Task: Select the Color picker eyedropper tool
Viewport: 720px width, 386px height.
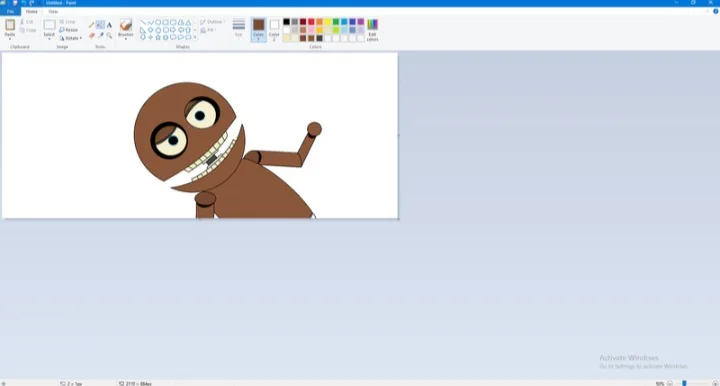Action: (101, 35)
